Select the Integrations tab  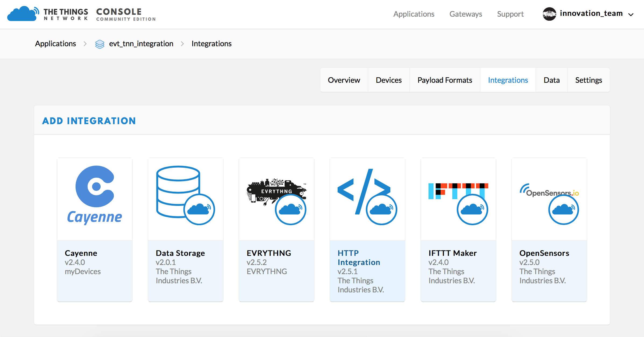[x=508, y=80]
